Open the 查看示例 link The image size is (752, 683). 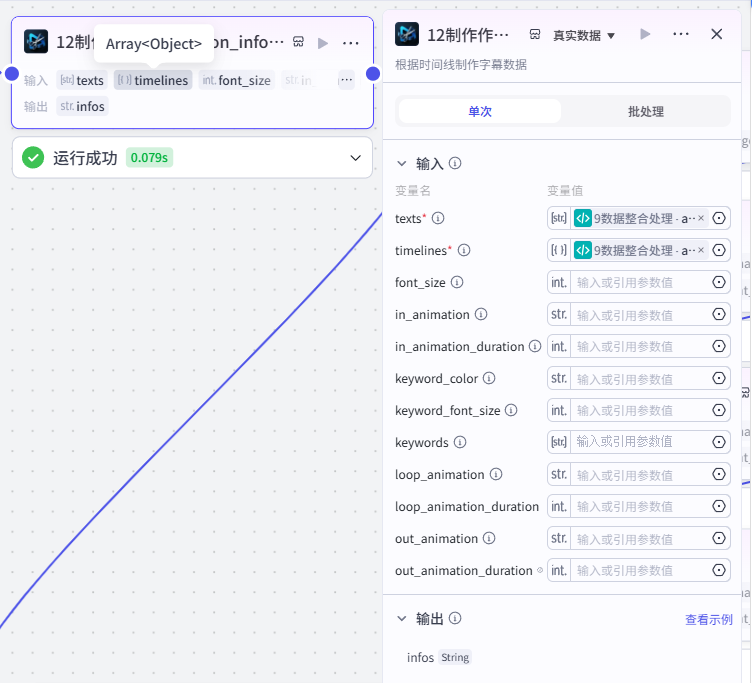click(x=708, y=619)
